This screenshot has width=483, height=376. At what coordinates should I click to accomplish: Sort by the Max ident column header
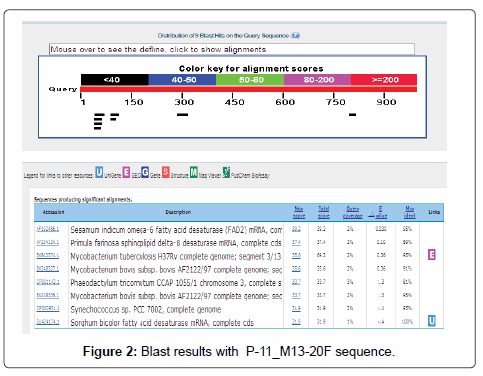[x=410, y=212]
